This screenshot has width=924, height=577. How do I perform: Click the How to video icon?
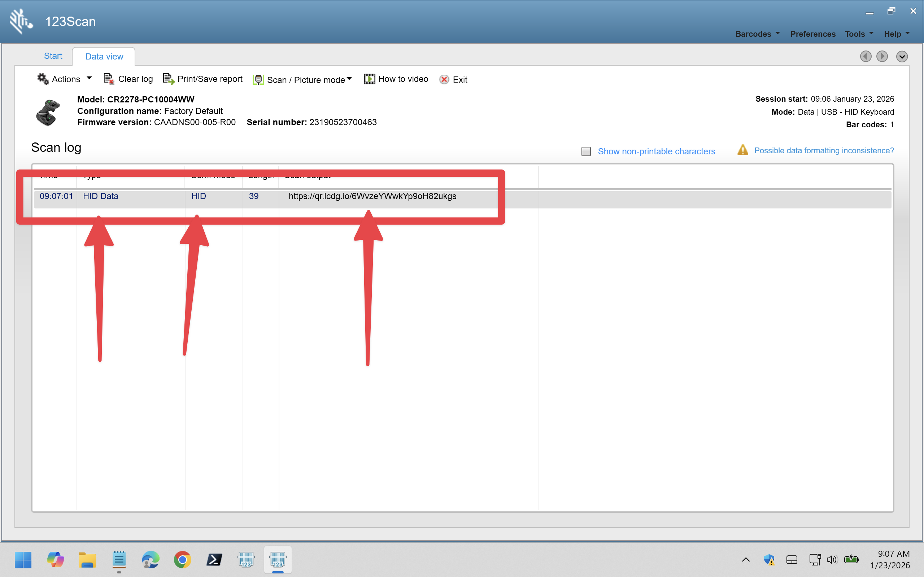pyautogui.click(x=369, y=79)
